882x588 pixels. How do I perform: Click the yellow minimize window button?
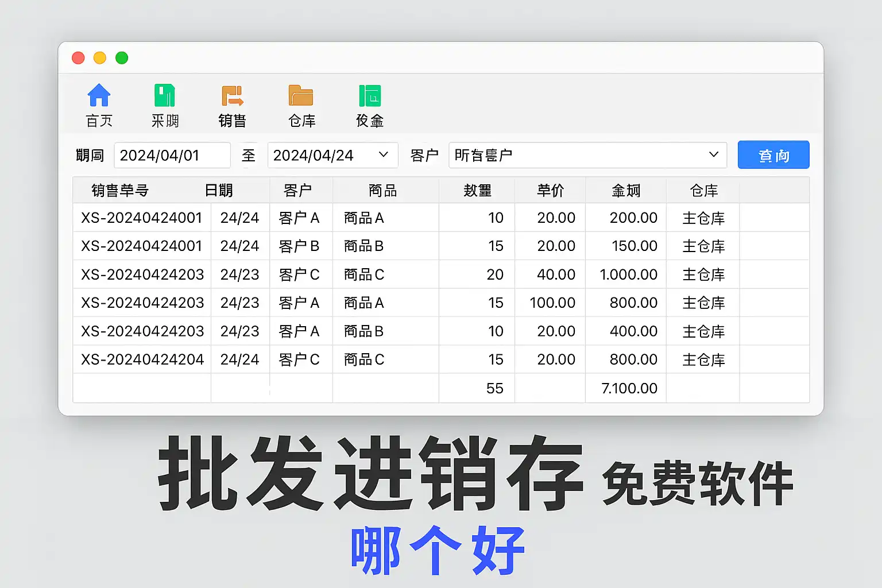(x=100, y=58)
